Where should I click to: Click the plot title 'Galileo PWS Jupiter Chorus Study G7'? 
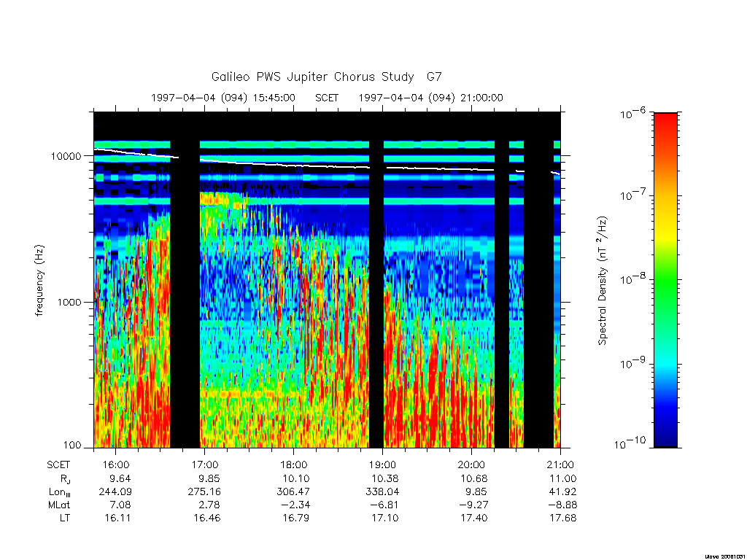click(326, 77)
